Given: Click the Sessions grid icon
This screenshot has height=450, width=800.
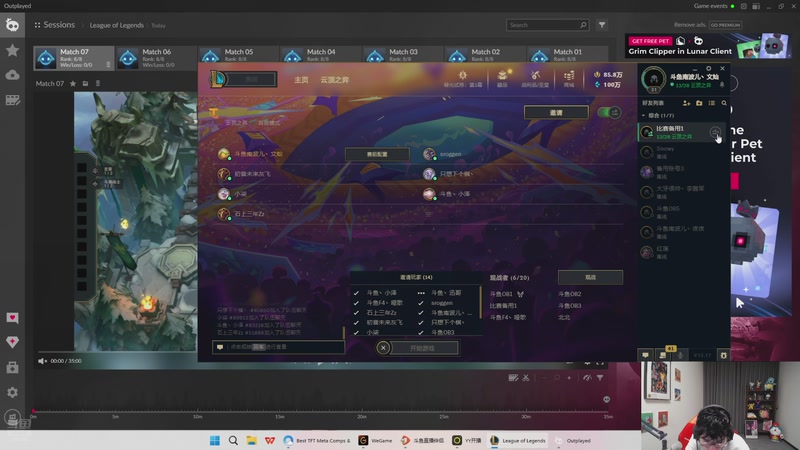Looking at the screenshot, I should coord(37,25).
